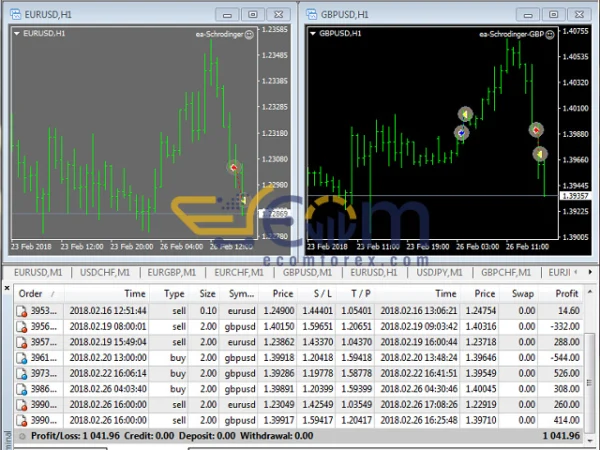Sort by the Swap column header
This screenshot has width=600, height=450.
[518, 293]
